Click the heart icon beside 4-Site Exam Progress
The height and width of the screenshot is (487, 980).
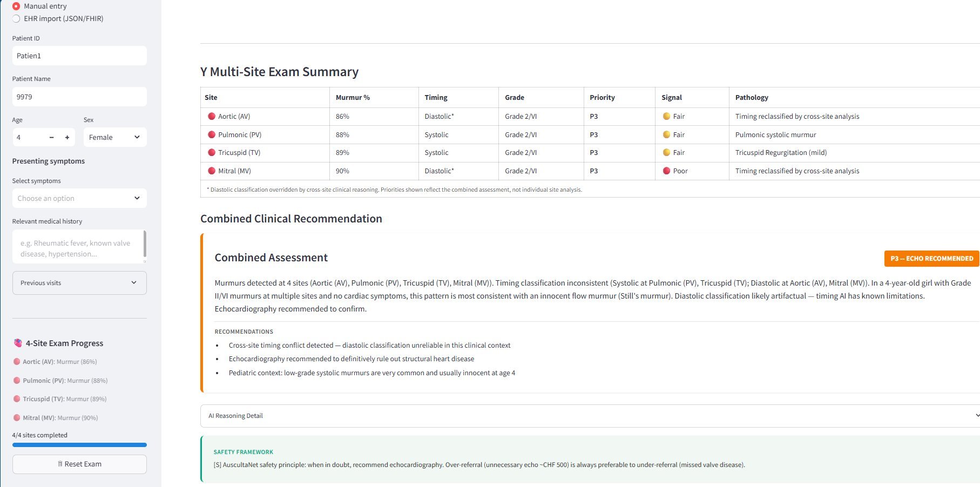(x=17, y=342)
